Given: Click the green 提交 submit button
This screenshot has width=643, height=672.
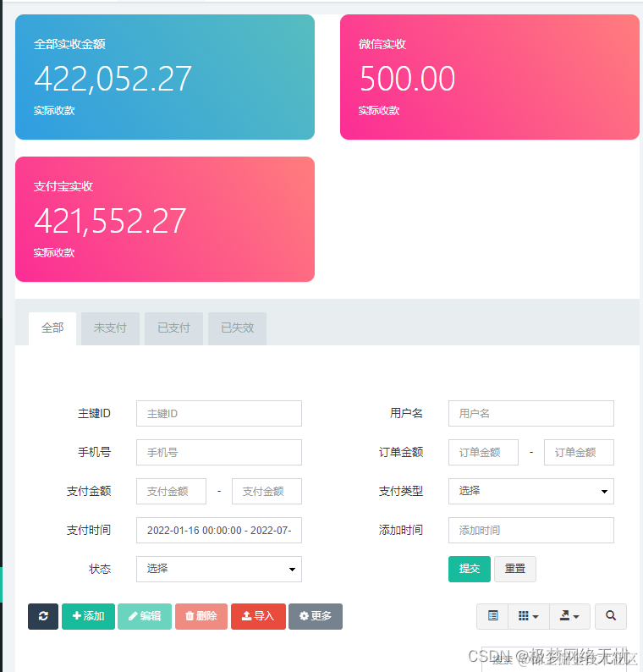Looking at the screenshot, I should 469,569.
